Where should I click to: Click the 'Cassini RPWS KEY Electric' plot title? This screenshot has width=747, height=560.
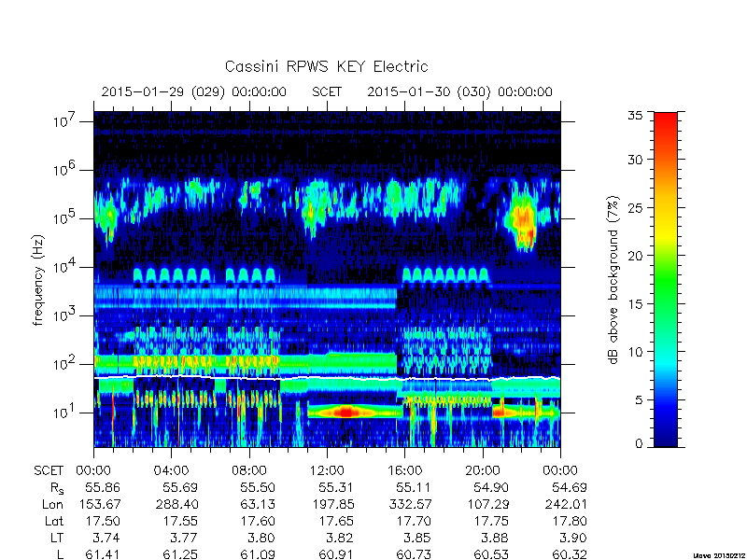[326, 66]
